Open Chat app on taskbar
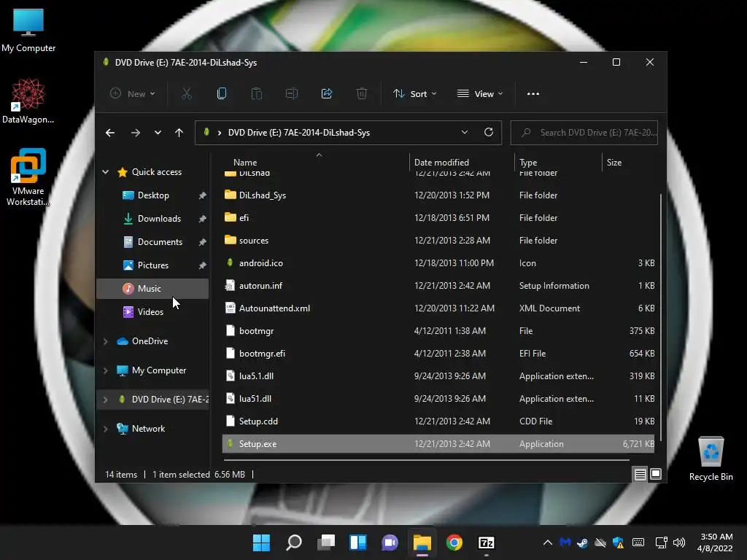747x560 pixels. coord(390,542)
